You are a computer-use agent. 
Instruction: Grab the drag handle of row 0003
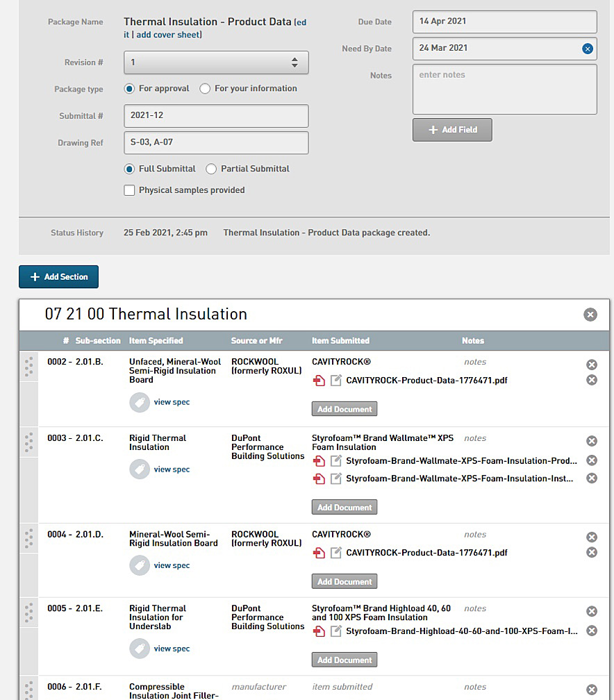tap(29, 442)
